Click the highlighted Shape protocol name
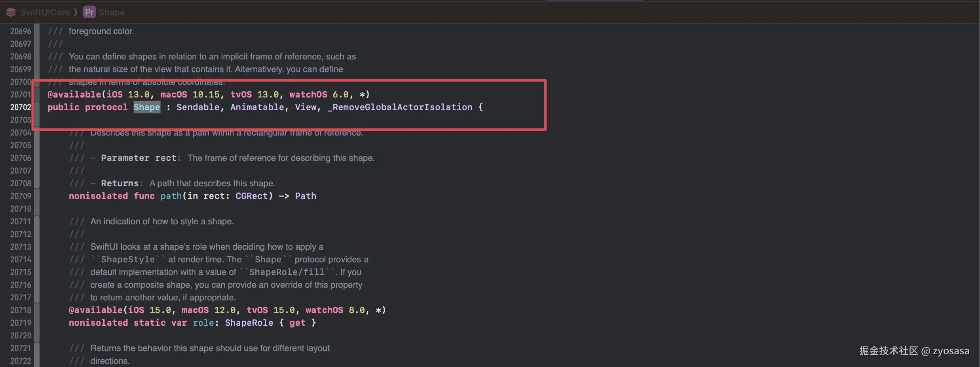 point(147,107)
